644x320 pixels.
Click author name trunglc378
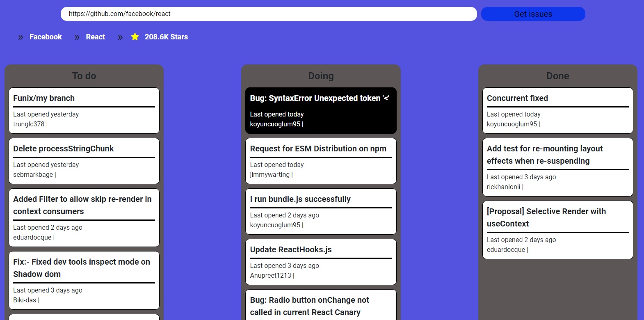pos(29,124)
